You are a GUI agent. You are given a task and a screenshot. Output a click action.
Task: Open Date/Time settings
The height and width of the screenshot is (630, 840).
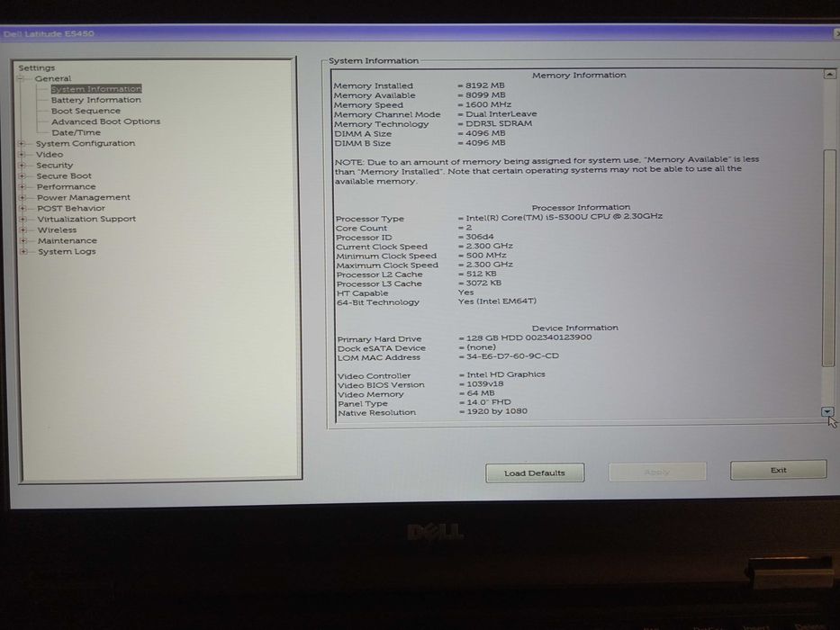click(76, 132)
